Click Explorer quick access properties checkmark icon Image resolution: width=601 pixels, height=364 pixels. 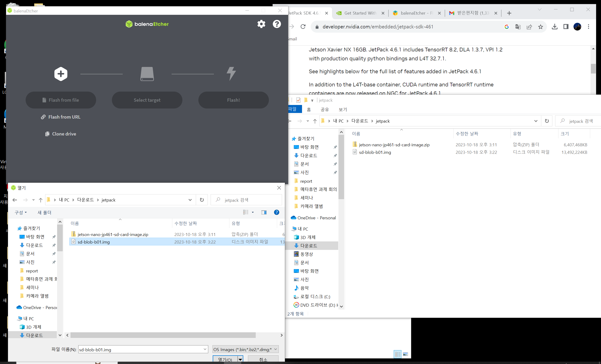[298, 100]
